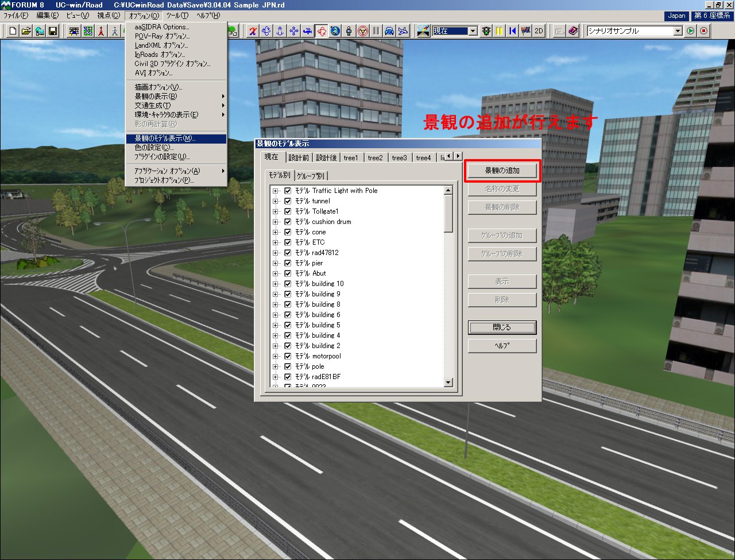The width and height of the screenshot is (735, 560).
Task: Select the tree2 tab
Action: (376, 157)
